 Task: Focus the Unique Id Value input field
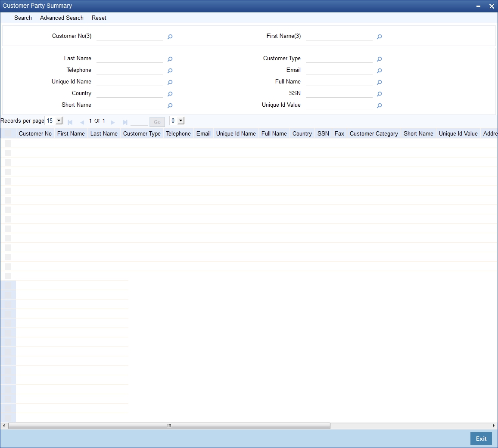[339, 105]
